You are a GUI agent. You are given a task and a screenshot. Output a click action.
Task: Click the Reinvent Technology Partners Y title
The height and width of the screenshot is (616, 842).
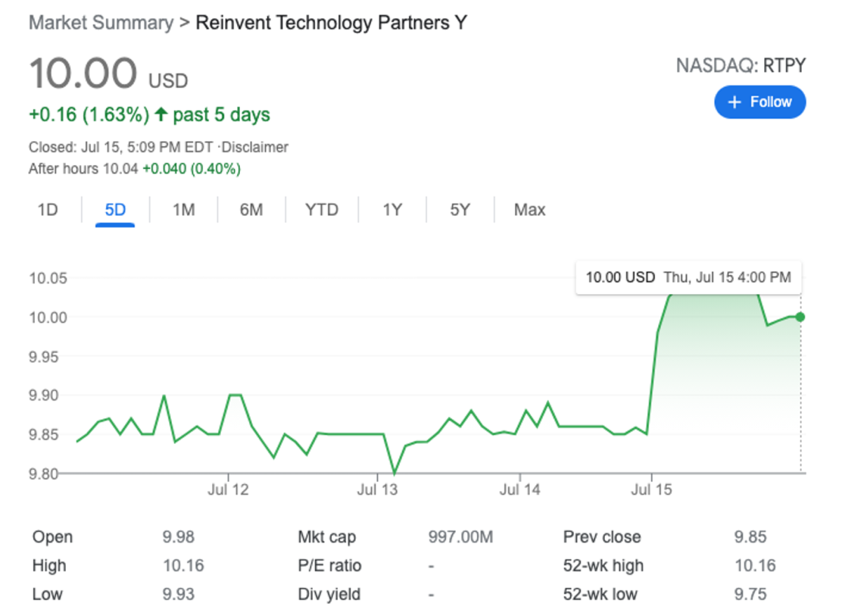point(331,22)
